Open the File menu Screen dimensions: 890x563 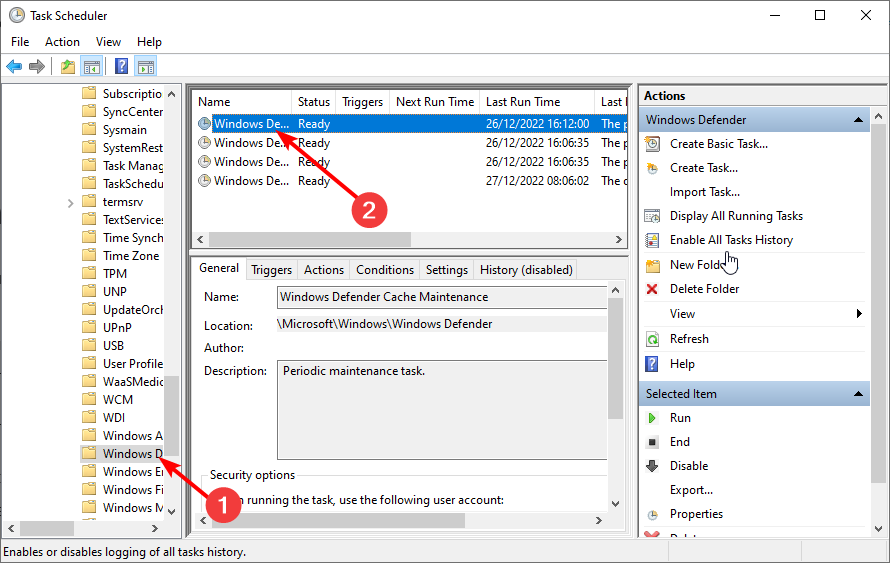(x=20, y=42)
